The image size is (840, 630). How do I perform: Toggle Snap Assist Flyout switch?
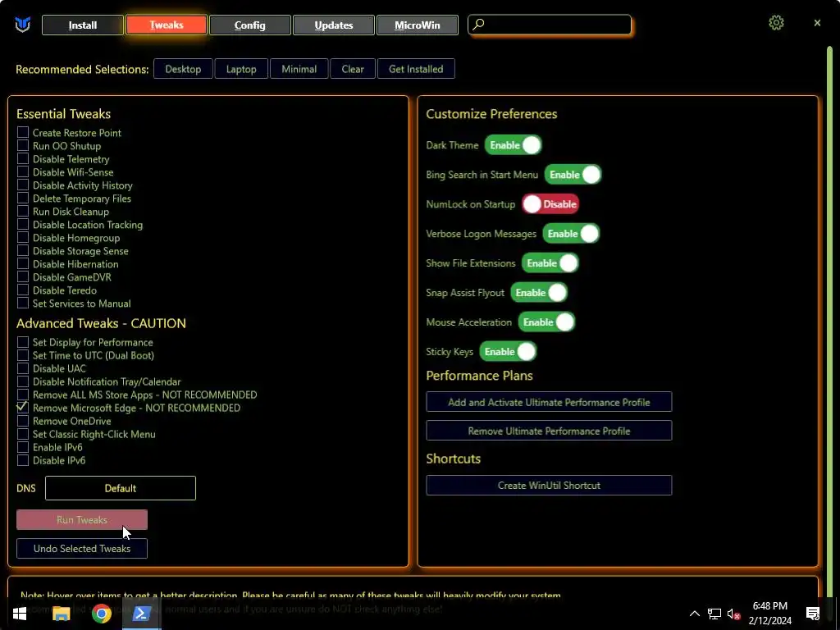pos(539,293)
